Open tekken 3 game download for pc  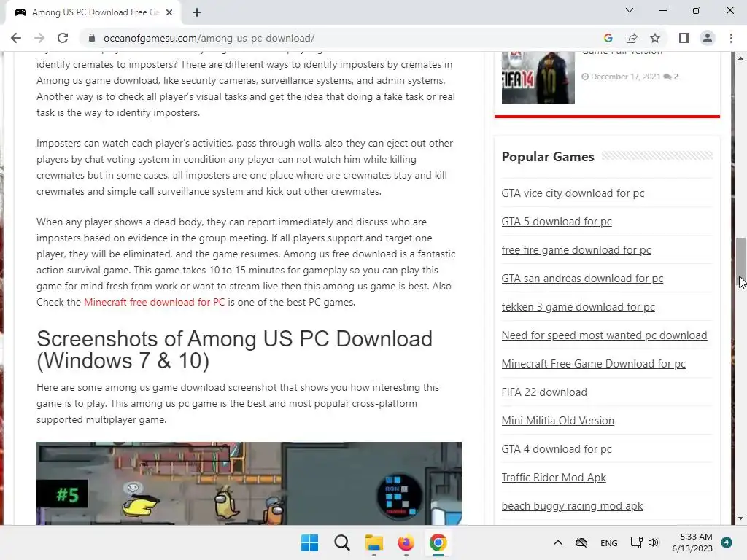[578, 307]
